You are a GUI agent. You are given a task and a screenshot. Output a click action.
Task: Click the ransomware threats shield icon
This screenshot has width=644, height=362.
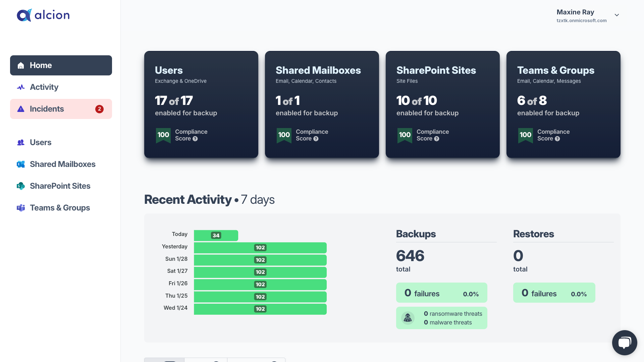[x=408, y=318]
